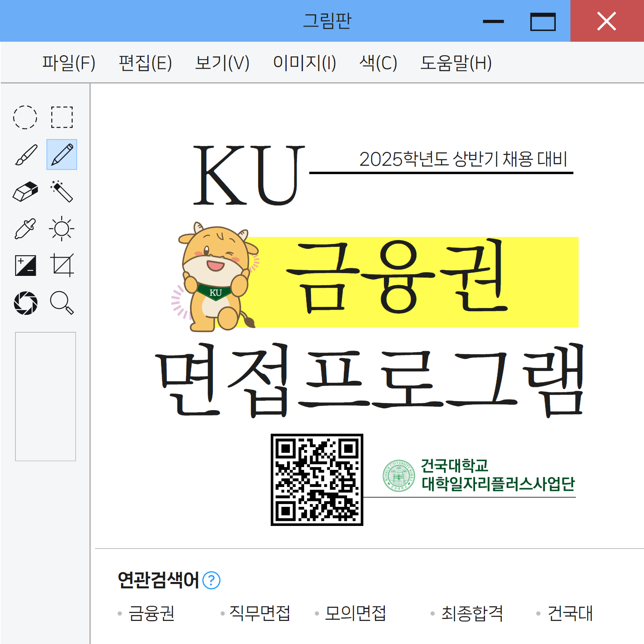Click the 연관검색어 heading
644x644 pixels.
158,580
